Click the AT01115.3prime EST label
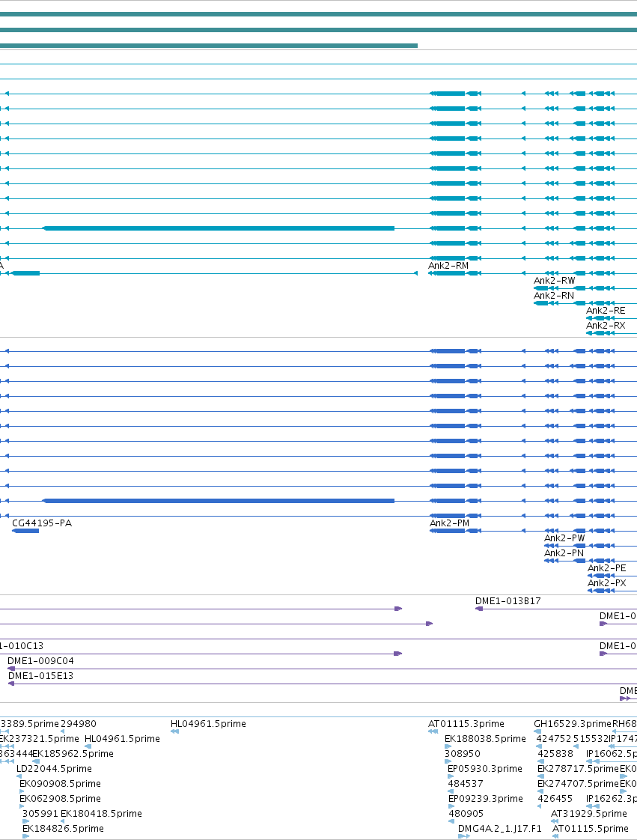This screenshot has height=840, width=637. [x=466, y=724]
